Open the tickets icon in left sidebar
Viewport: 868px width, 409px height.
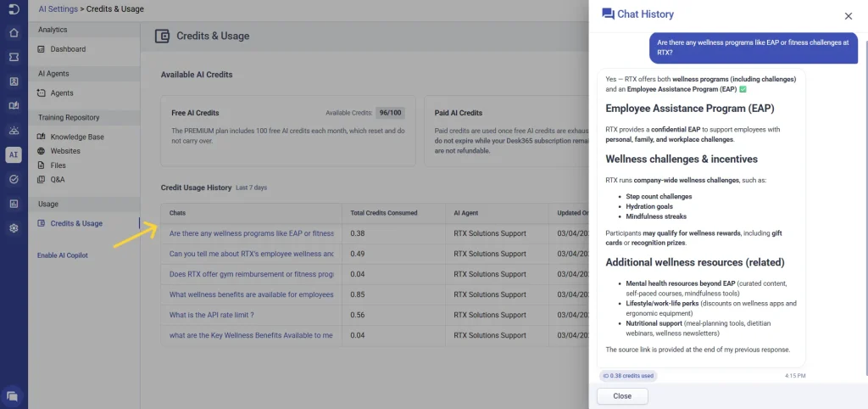click(x=14, y=57)
